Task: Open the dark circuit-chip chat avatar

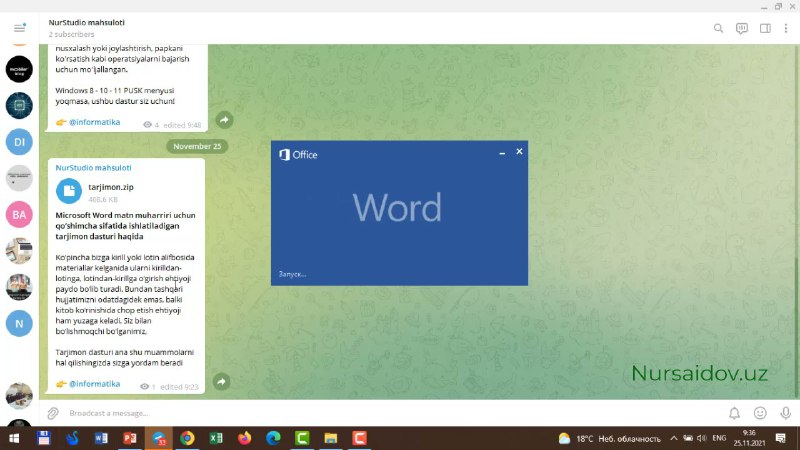Action: tap(19, 106)
